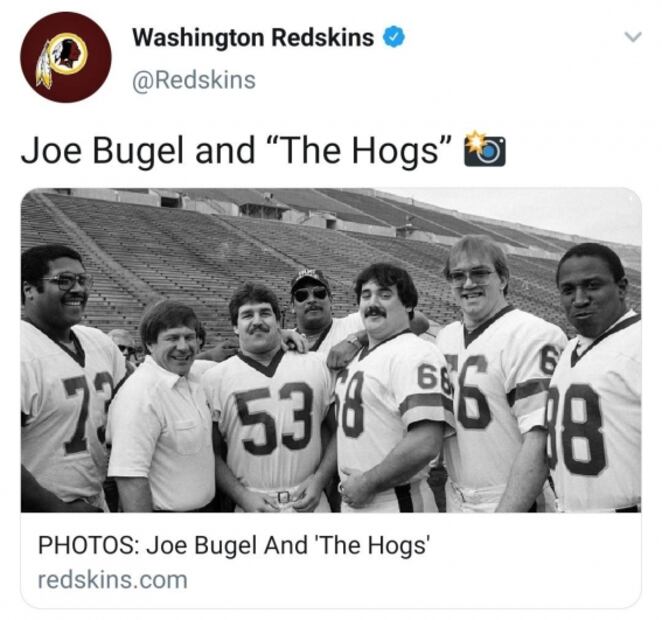Click the player wearing jersey 68
Image resolution: width=662 pixels, height=620 pixels.
point(388,388)
